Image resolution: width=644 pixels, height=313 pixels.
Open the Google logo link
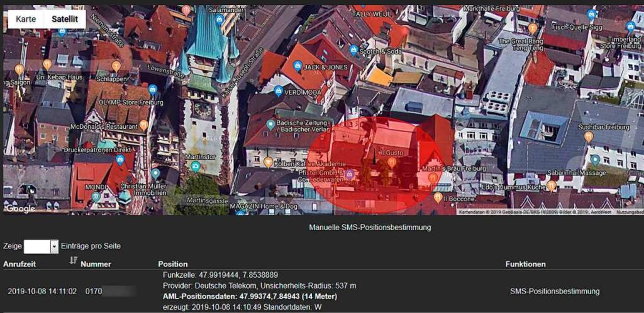click(20, 209)
